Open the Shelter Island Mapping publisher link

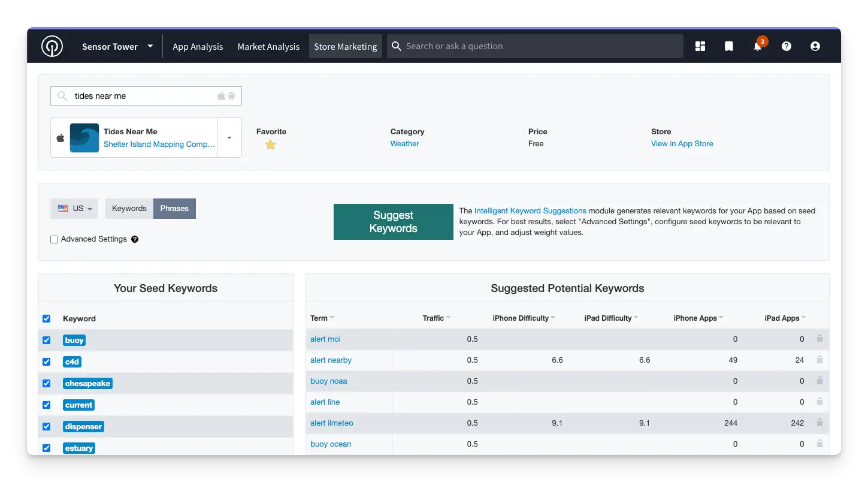(x=159, y=144)
